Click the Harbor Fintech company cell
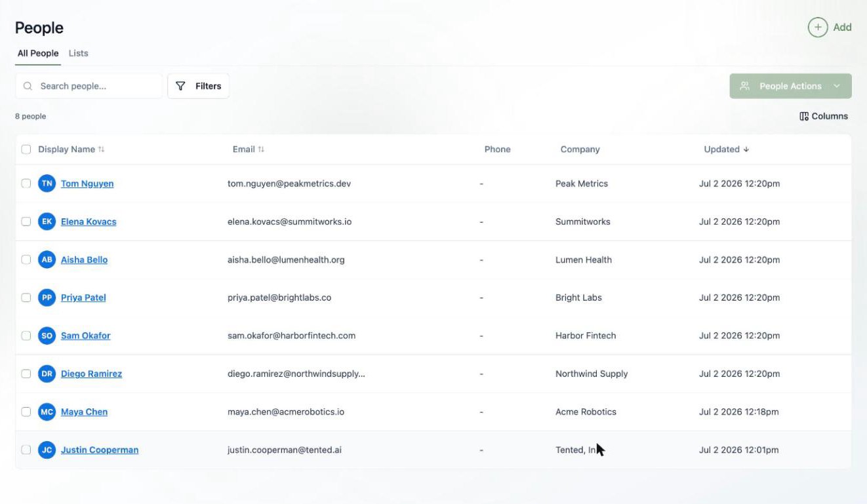The image size is (867, 504). coord(586,336)
